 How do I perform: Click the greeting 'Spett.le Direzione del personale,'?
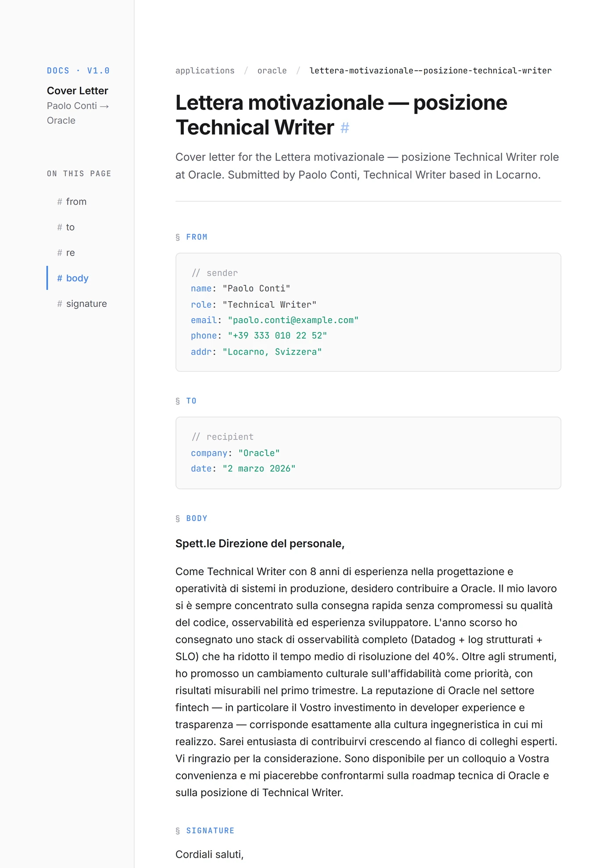(260, 544)
